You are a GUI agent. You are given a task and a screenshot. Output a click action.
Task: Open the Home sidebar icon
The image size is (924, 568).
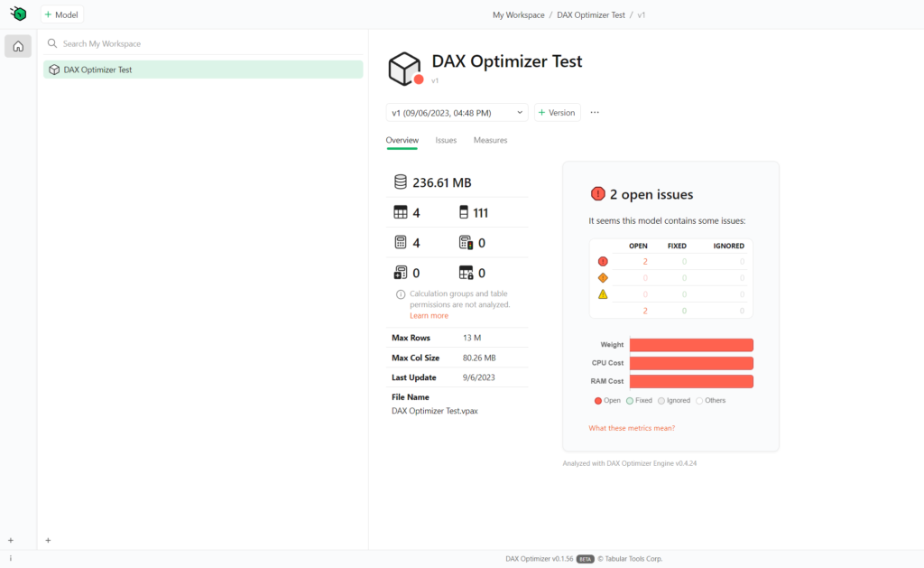[x=18, y=46]
